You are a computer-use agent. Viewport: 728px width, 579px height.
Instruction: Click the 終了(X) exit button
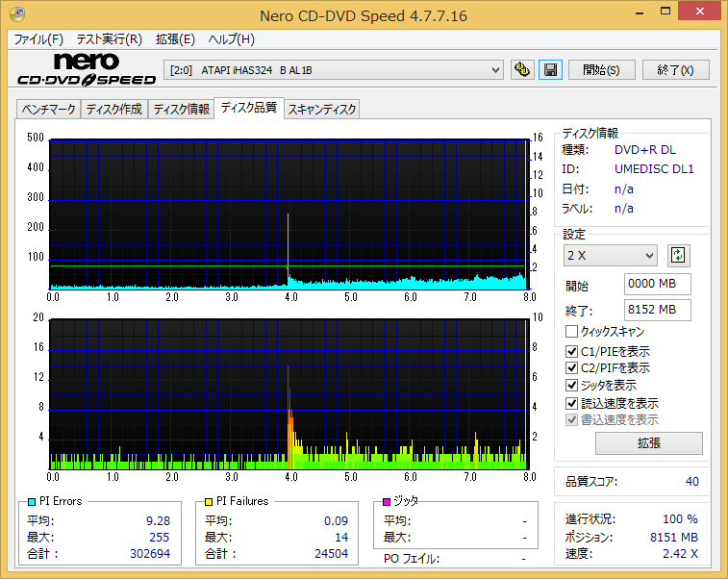675,70
